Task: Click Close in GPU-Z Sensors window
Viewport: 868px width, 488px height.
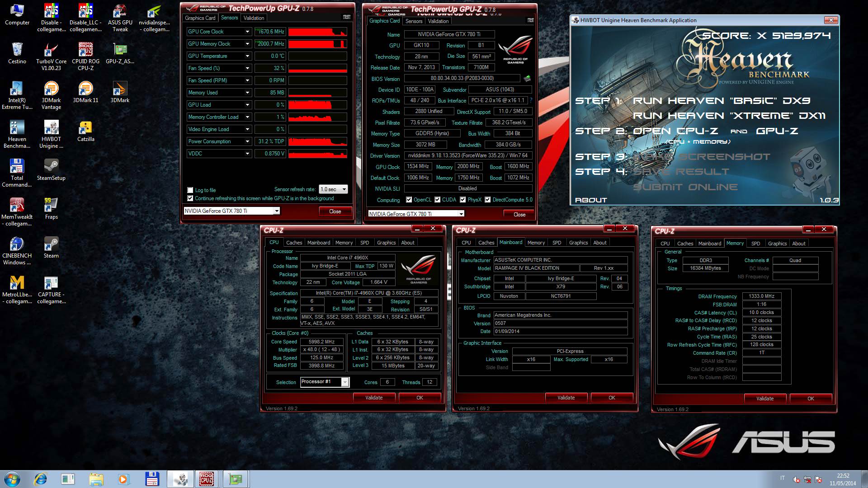Action: [335, 211]
